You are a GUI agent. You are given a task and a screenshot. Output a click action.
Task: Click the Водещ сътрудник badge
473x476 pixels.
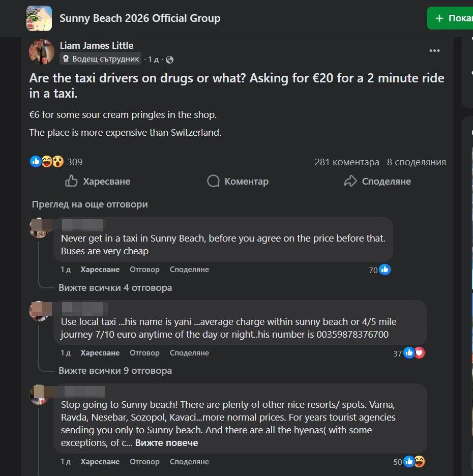tap(101, 58)
